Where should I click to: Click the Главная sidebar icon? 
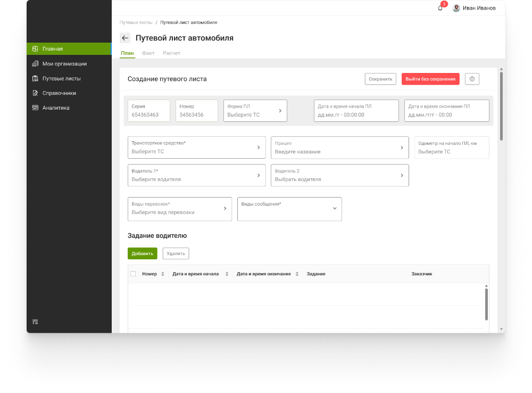35,49
